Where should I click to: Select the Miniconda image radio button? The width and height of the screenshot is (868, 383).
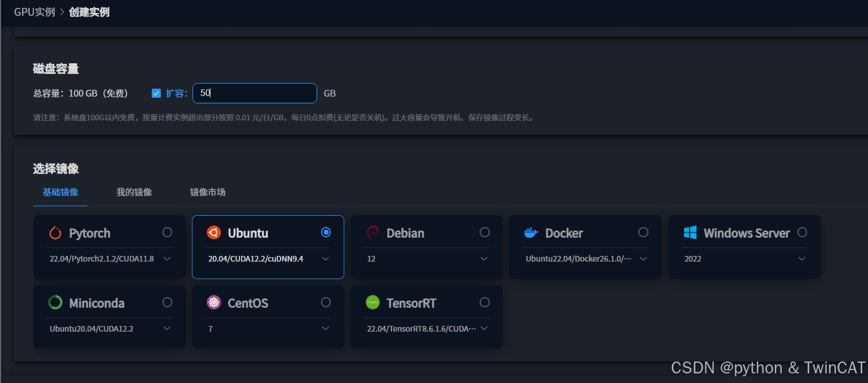point(167,302)
